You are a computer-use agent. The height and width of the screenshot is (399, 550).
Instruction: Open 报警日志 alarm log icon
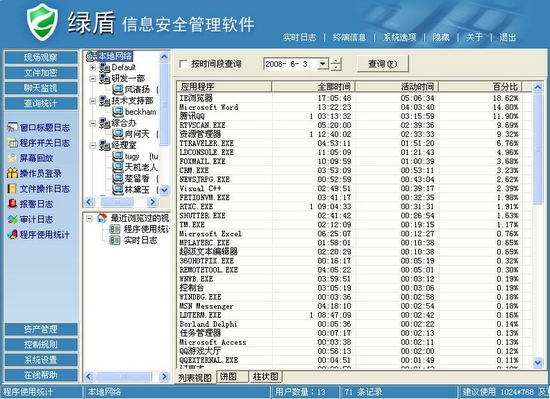[13, 204]
